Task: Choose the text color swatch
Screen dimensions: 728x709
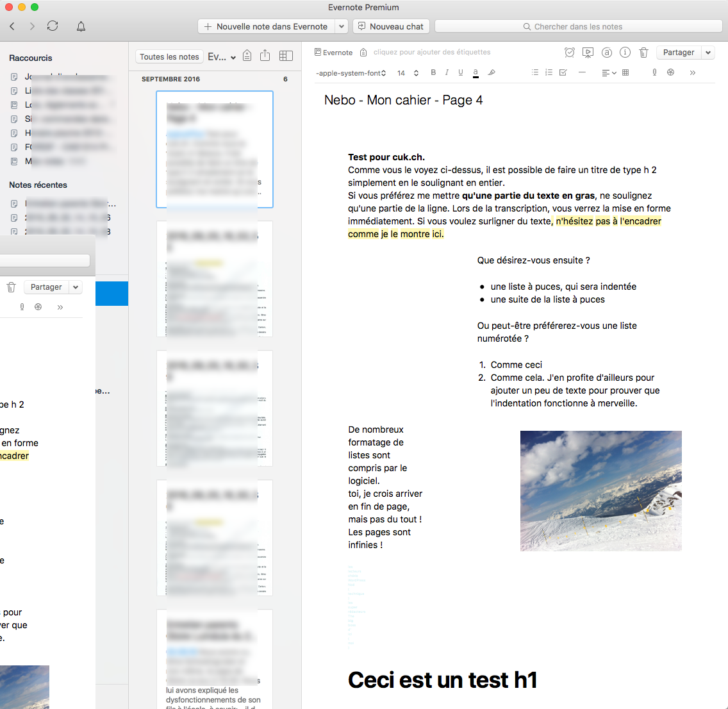Action: (476, 73)
